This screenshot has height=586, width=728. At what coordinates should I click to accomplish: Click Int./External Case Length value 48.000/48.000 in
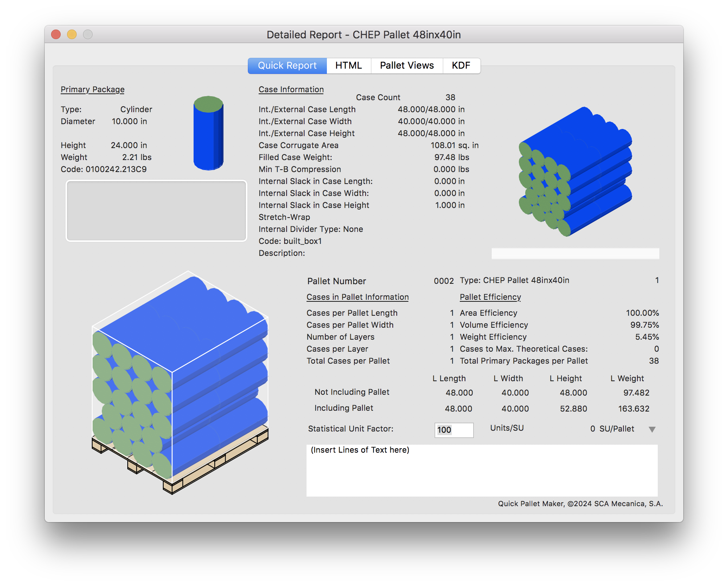point(431,109)
